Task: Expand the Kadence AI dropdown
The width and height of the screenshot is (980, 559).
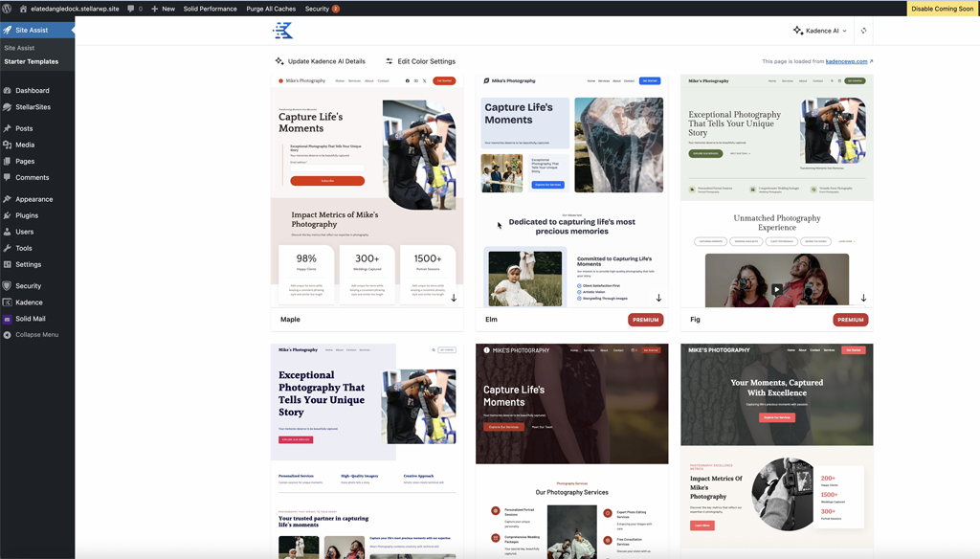Action: coord(819,31)
